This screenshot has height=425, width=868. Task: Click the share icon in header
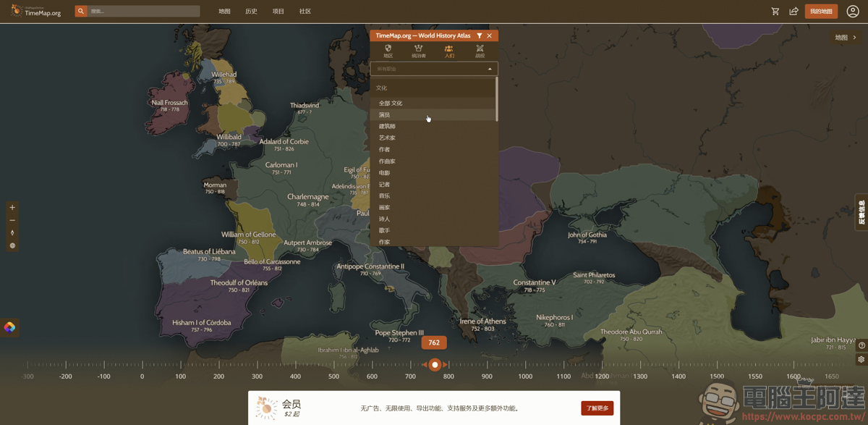click(x=793, y=12)
